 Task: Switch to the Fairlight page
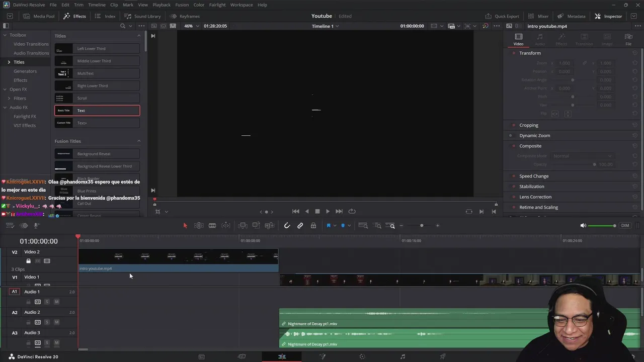[x=403, y=356]
